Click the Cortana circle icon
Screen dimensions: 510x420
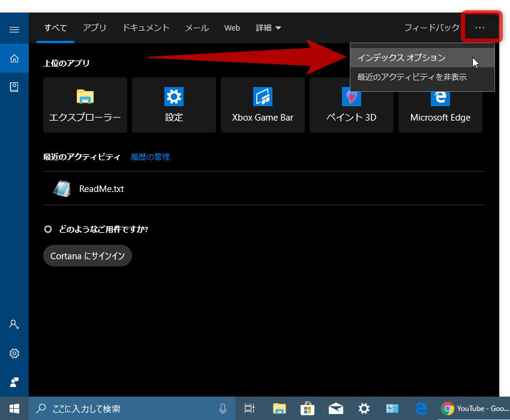[48, 229]
